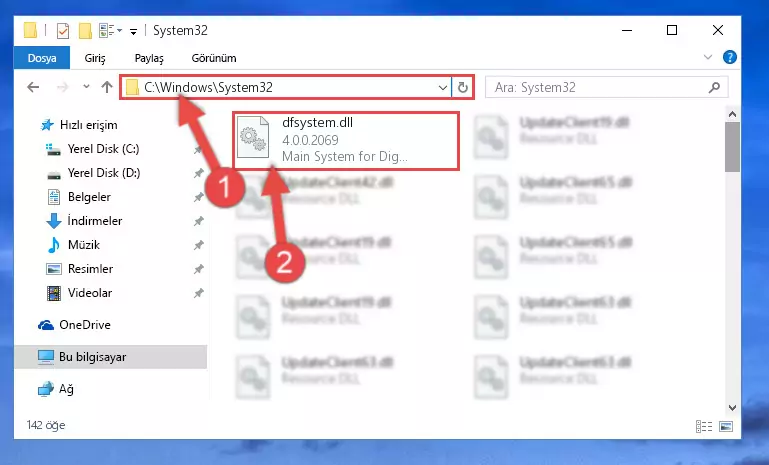
Task: Click the Properties checkmark icon in title bar
Action: 63,30
